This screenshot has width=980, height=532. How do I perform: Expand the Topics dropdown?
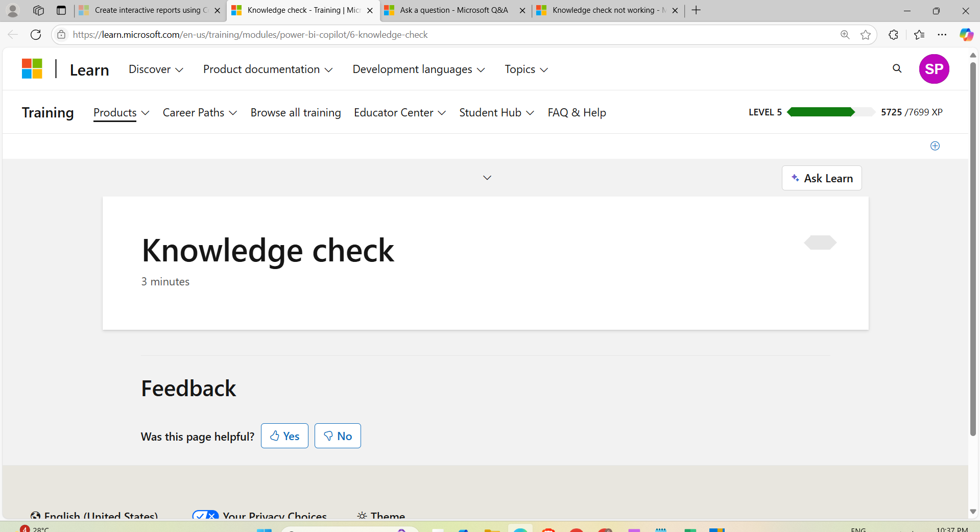pyautogui.click(x=526, y=69)
